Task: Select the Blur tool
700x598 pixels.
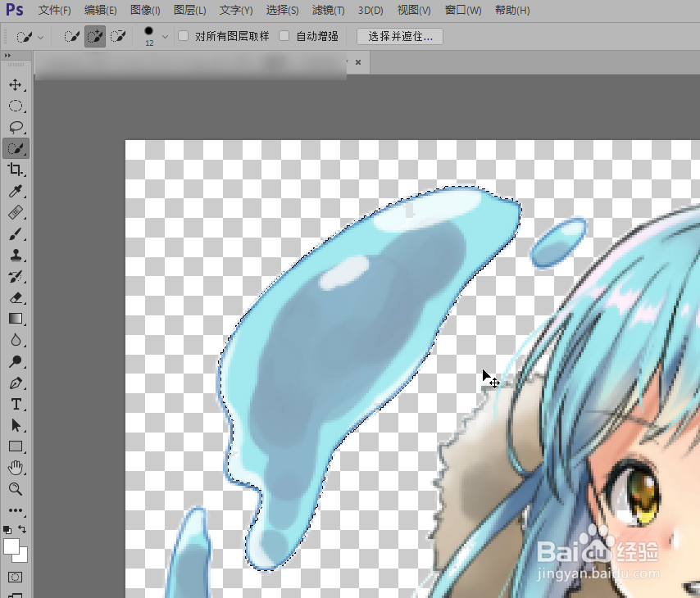Action: click(16, 340)
